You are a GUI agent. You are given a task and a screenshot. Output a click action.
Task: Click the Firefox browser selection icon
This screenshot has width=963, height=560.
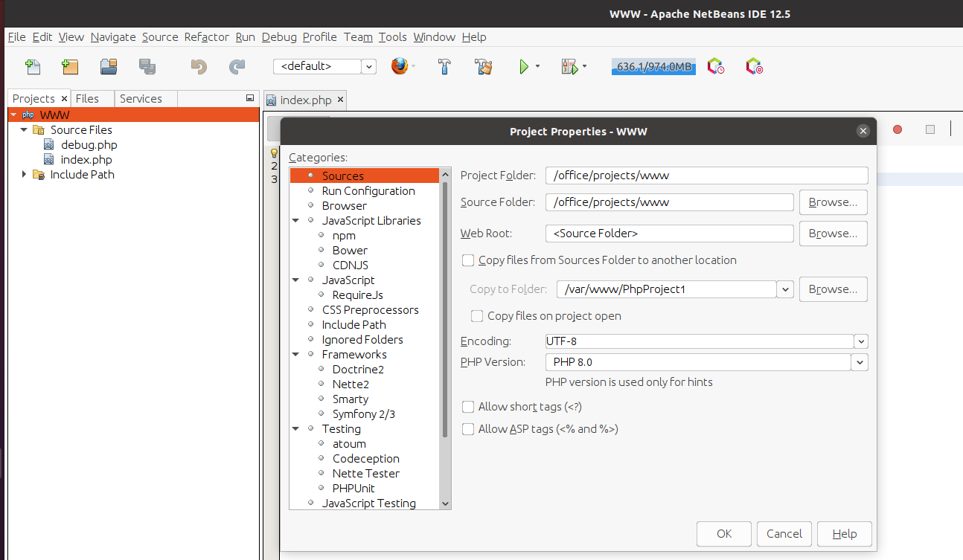coord(400,66)
